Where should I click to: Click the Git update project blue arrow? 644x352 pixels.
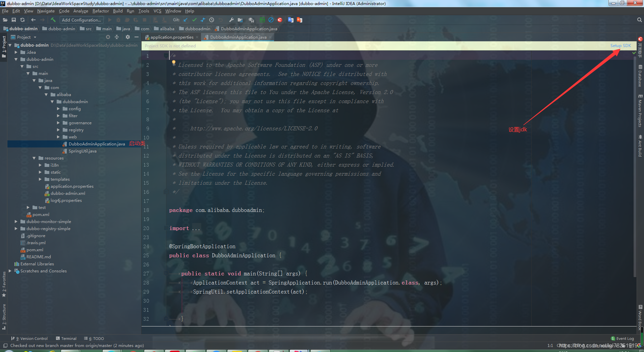click(185, 20)
